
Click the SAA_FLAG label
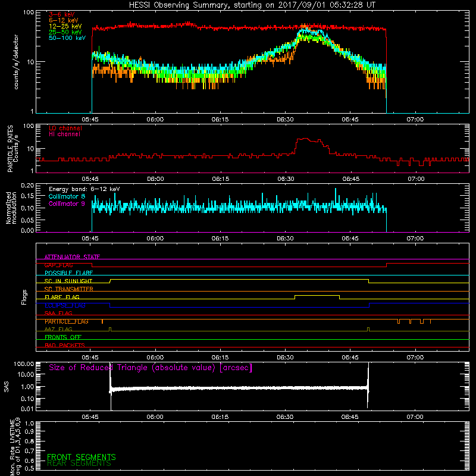click(58, 313)
